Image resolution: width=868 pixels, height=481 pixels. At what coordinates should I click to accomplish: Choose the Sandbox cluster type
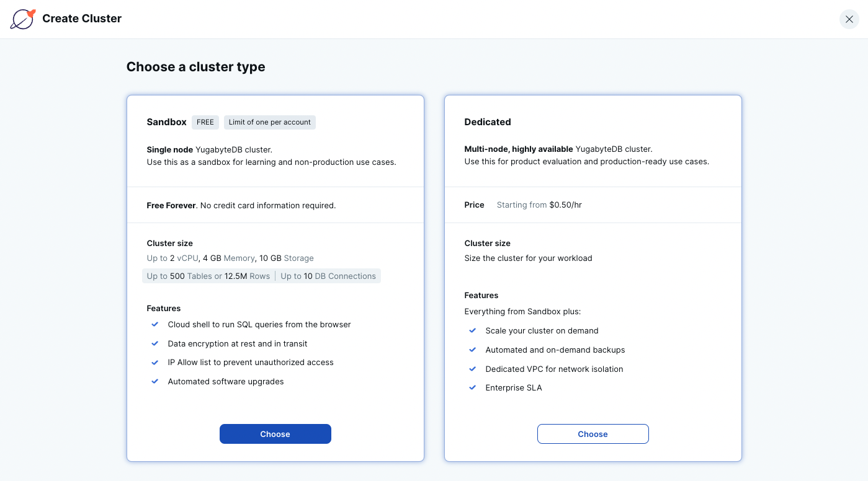[x=275, y=434]
